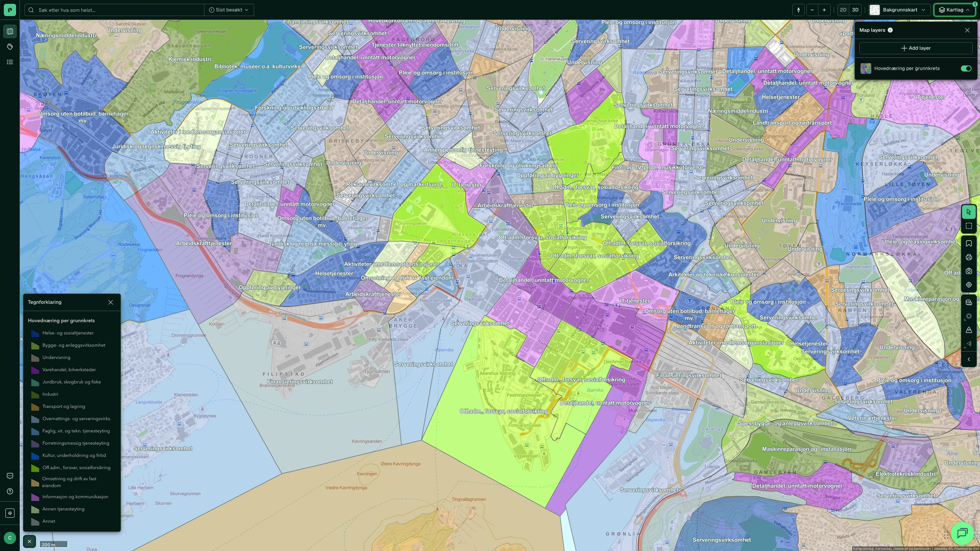The height and width of the screenshot is (551, 980).
Task: Open the list sidebar icon
Action: pos(10,62)
